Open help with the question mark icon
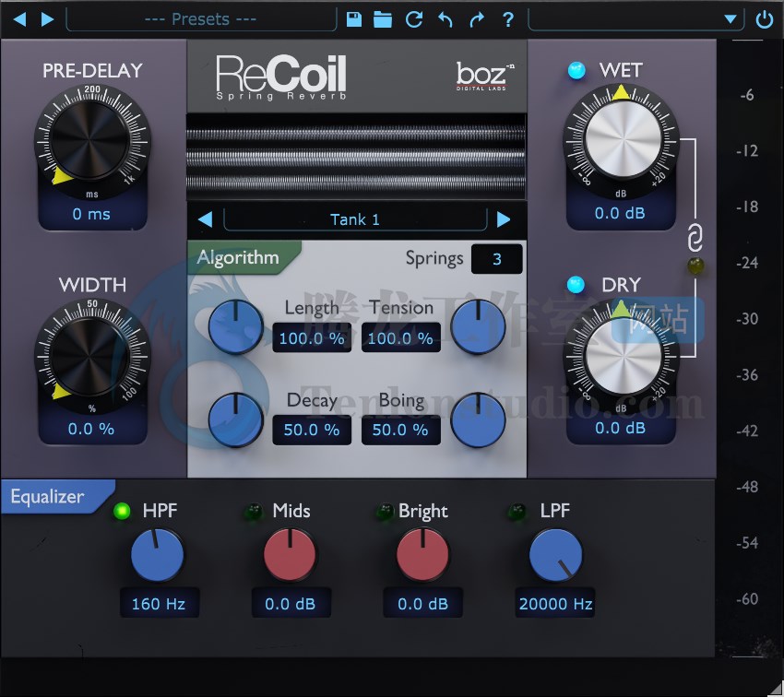 pos(508,19)
